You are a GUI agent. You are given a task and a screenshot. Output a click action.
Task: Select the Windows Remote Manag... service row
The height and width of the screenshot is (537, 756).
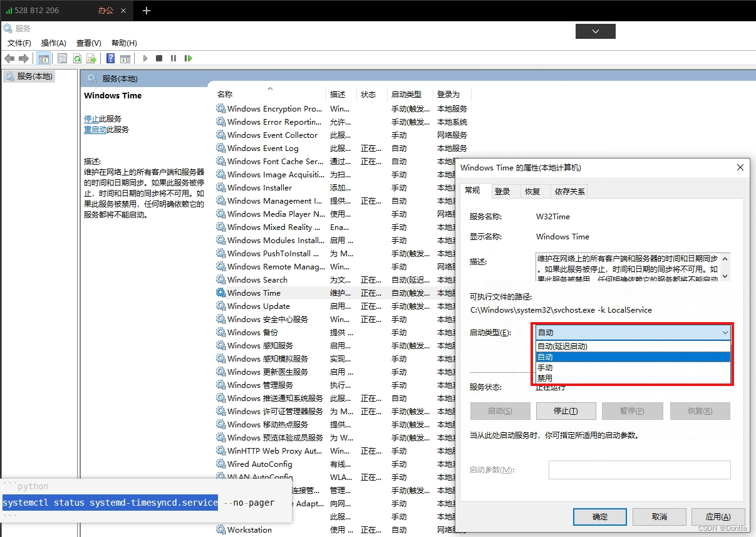(336, 266)
